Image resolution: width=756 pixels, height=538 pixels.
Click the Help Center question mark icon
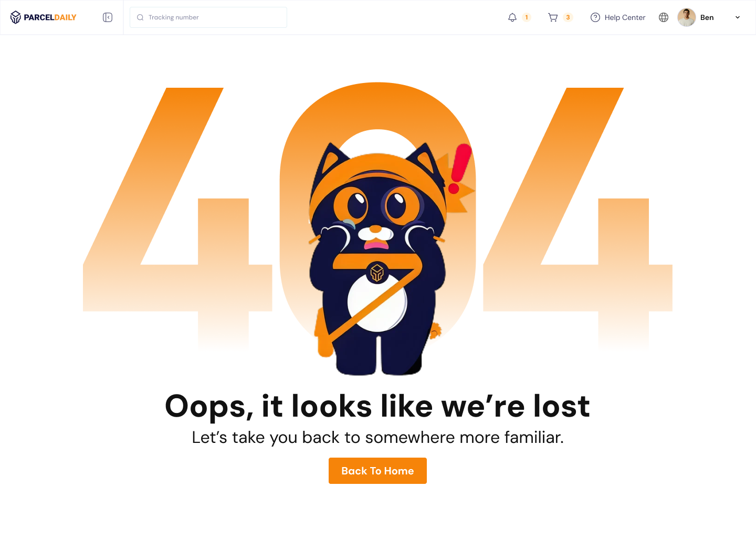595,17
